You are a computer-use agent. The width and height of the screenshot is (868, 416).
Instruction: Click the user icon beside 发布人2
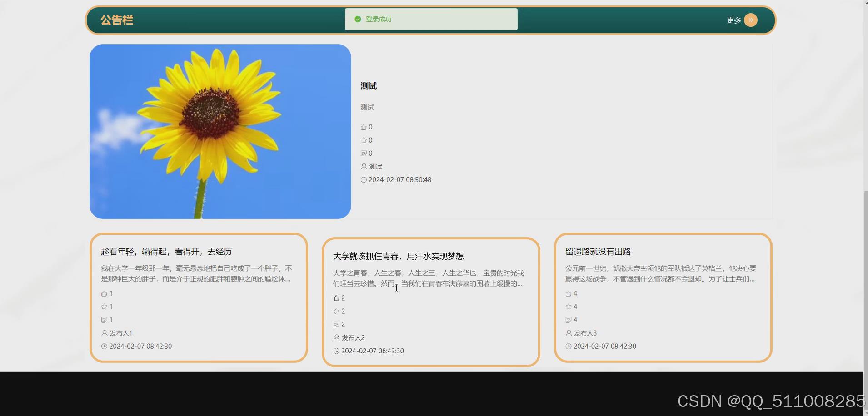336,338
